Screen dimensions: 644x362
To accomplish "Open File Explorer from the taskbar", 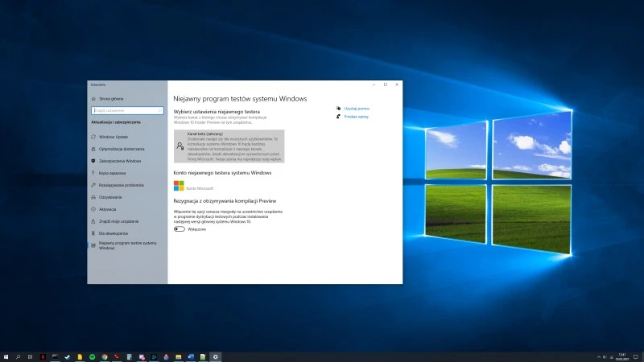I will click(178, 357).
